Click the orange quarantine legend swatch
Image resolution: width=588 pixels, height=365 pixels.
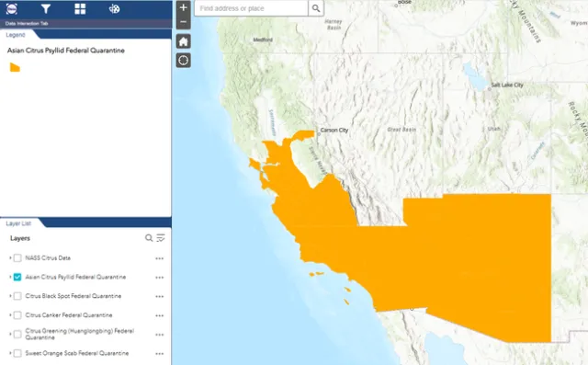coord(15,67)
